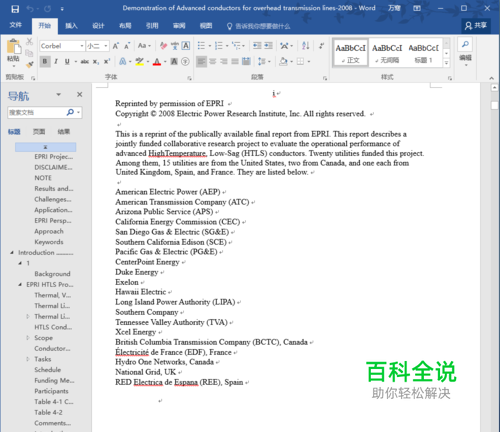Click Line Spacing icon

coord(262,61)
